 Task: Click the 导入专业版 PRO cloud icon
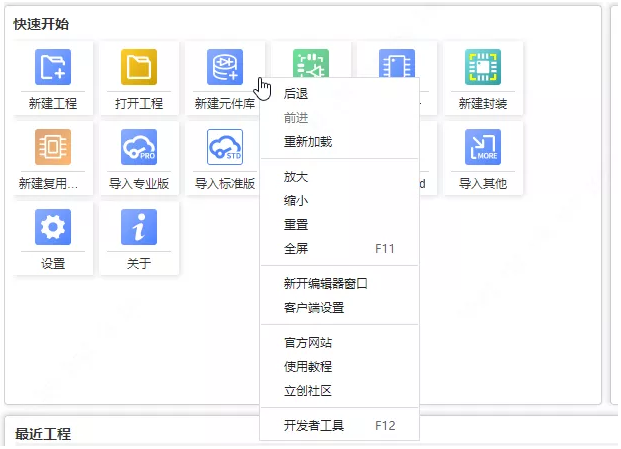tap(138, 148)
